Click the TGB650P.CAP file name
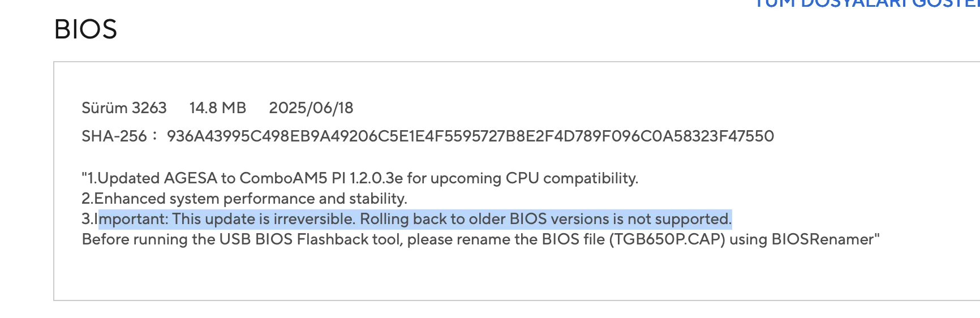Viewport: 980px width, 318px height. point(667,239)
